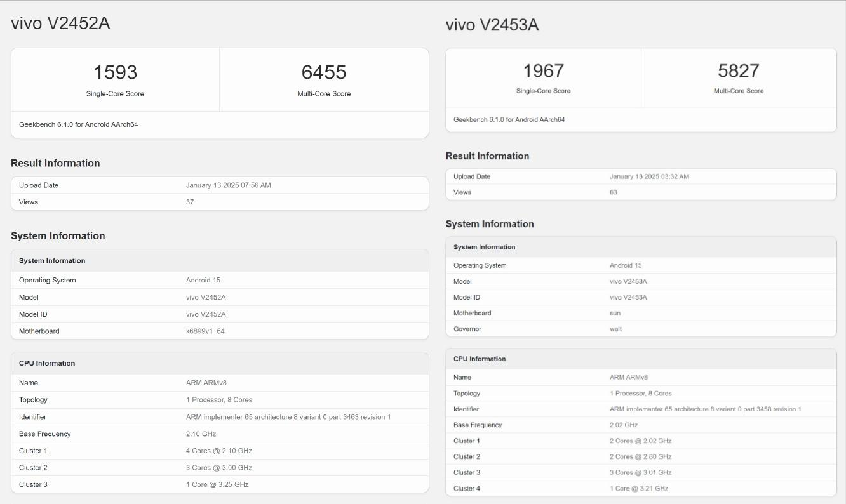Click cluster value 2 Cores @ 2.80 GHz
The image size is (846, 504).
tap(641, 457)
